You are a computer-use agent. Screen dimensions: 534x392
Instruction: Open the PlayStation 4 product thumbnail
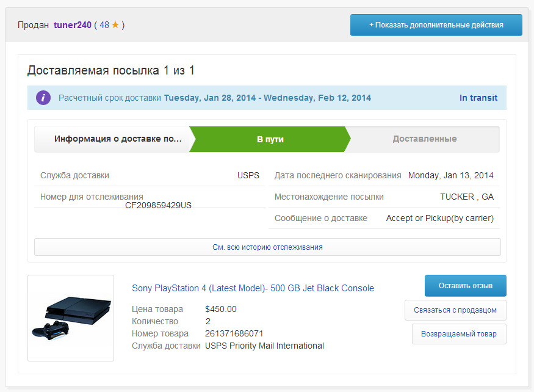(x=71, y=318)
